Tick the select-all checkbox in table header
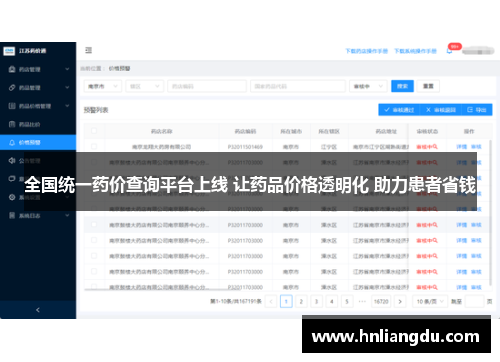 coord(94,131)
